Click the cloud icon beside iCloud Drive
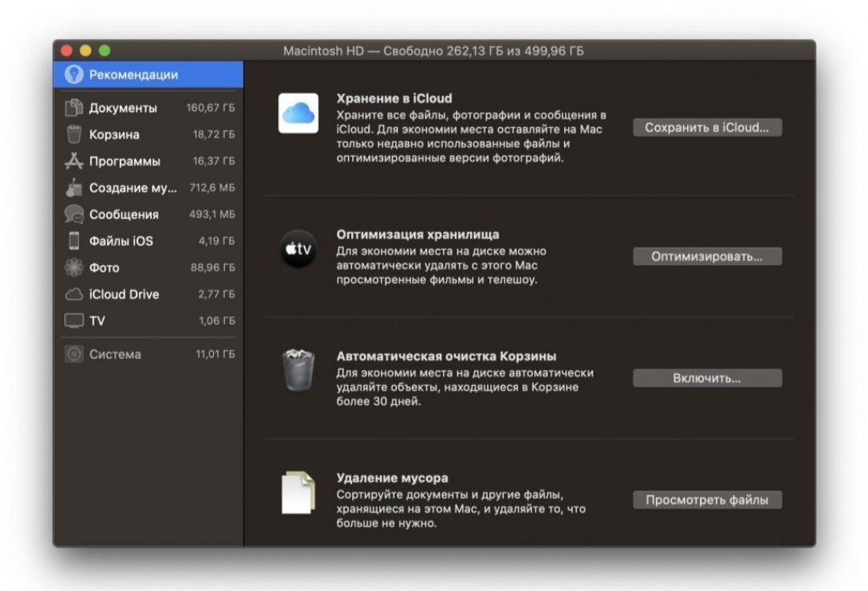The width and height of the screenshot is (868, 591). pyautogui.click(x=74, y=294)
